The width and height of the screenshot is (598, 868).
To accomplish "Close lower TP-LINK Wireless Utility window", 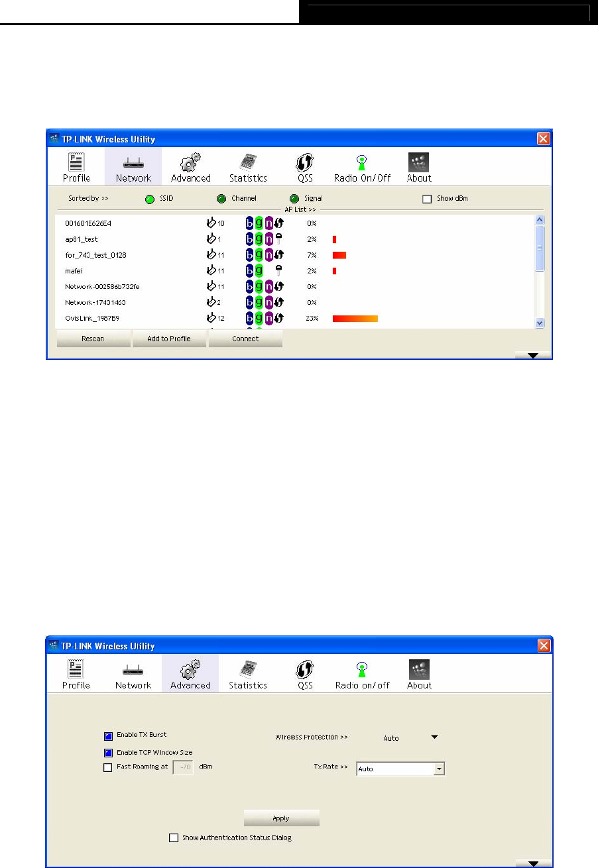I will [x=543, y=646].
